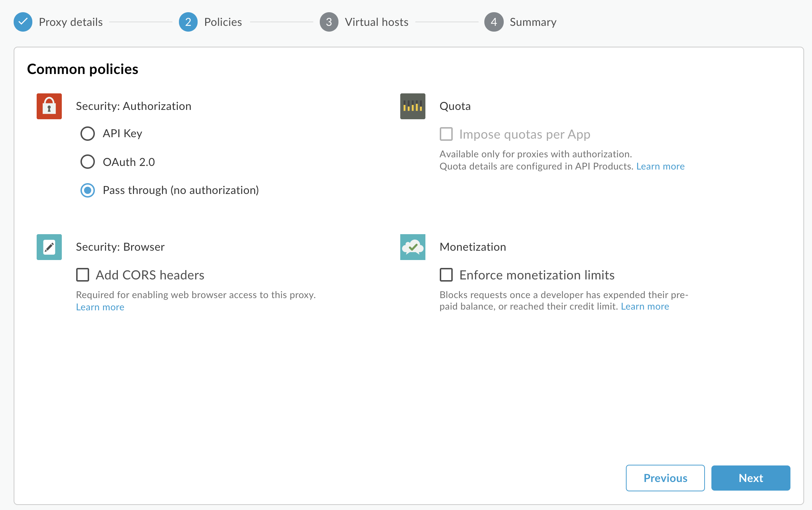This screenshot has width=812, height=510.
Task: Tick the Impose quotas per App checkbox
Action: (x=446, y=134)
